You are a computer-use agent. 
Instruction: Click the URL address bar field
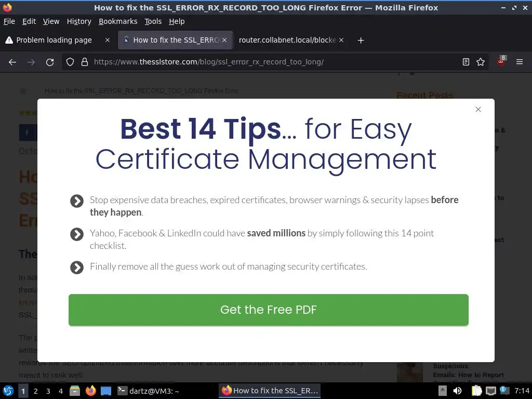(275, 62)
